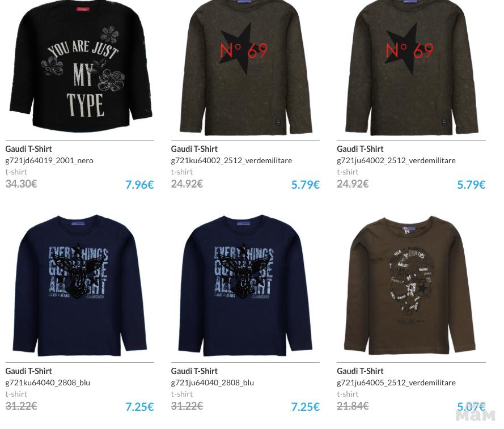Select product code g721ju64005_2512_verdemilitare
Image resolution: width=504 pixels, height=429 pixels.
(396, 383)
